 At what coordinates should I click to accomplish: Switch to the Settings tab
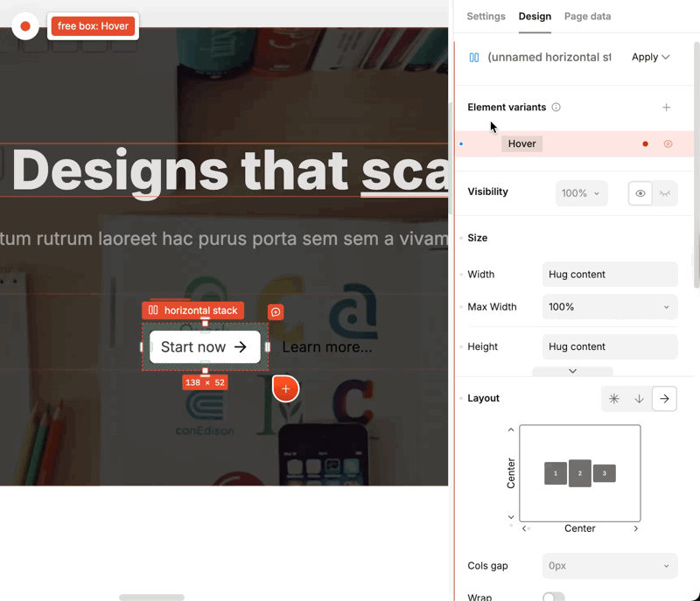click(486, 17)
